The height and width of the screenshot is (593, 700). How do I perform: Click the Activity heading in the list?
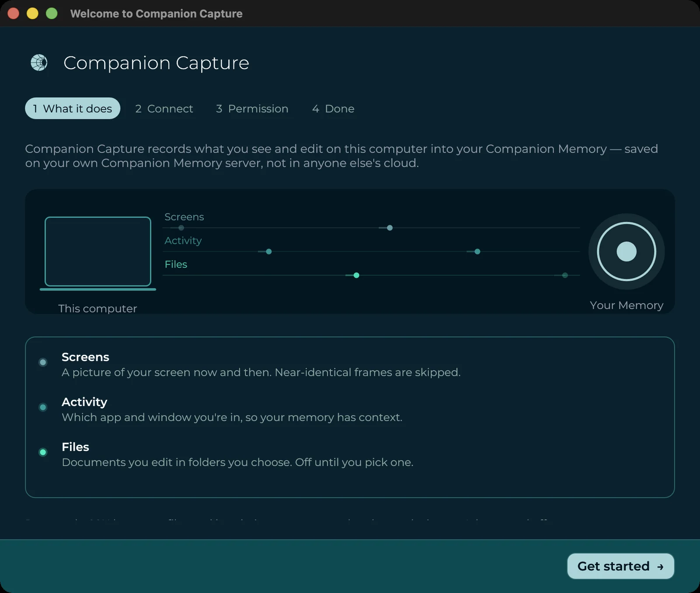click(84, 402)
